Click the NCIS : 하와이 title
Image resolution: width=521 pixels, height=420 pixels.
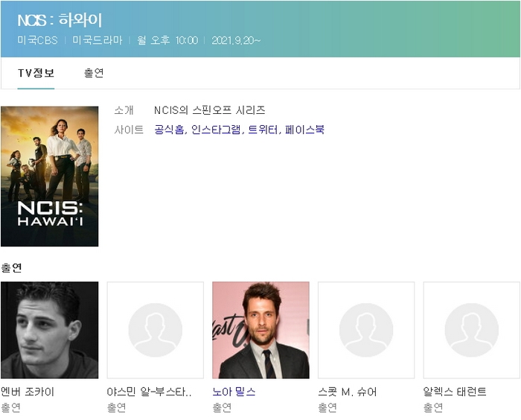coord(60,20)
